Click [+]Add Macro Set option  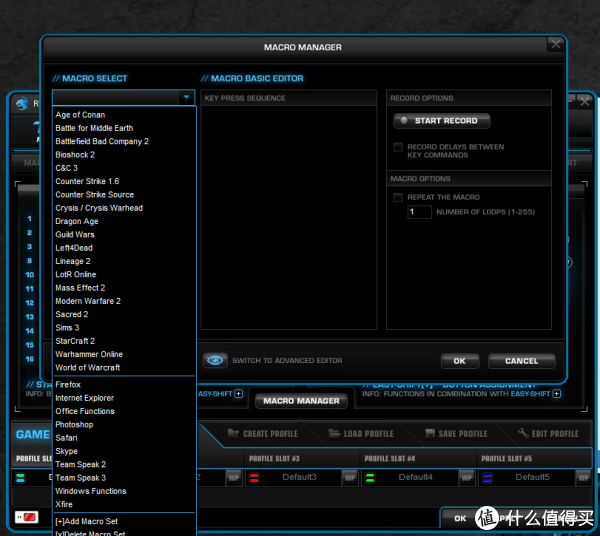[x=86, y=521]
